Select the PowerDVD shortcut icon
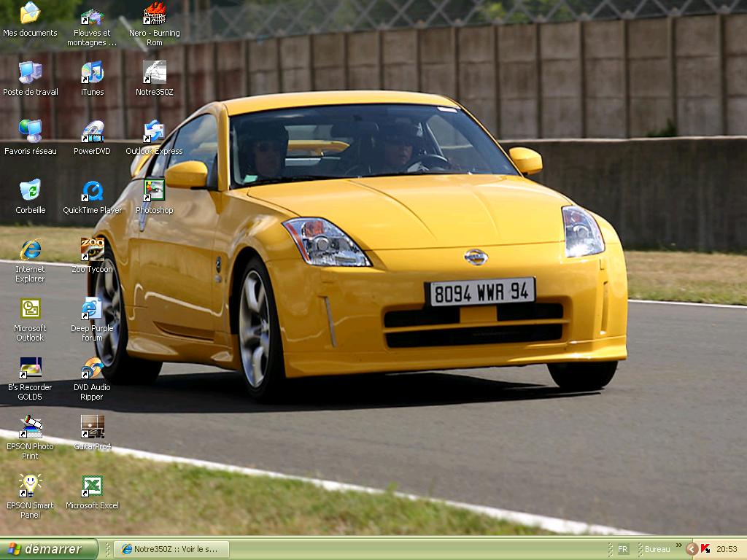This screenshot has height=560, width=747. click(x=92, y=132)
